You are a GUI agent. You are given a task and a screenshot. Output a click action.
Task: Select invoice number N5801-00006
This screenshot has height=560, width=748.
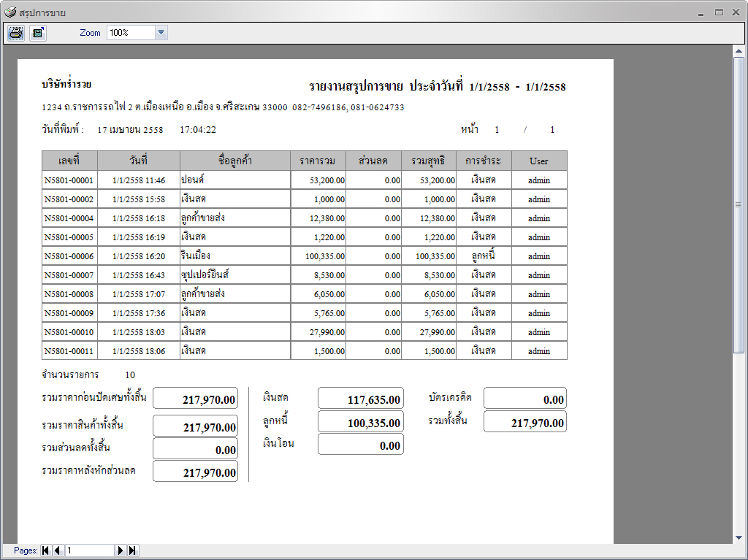tap(69, 256)
